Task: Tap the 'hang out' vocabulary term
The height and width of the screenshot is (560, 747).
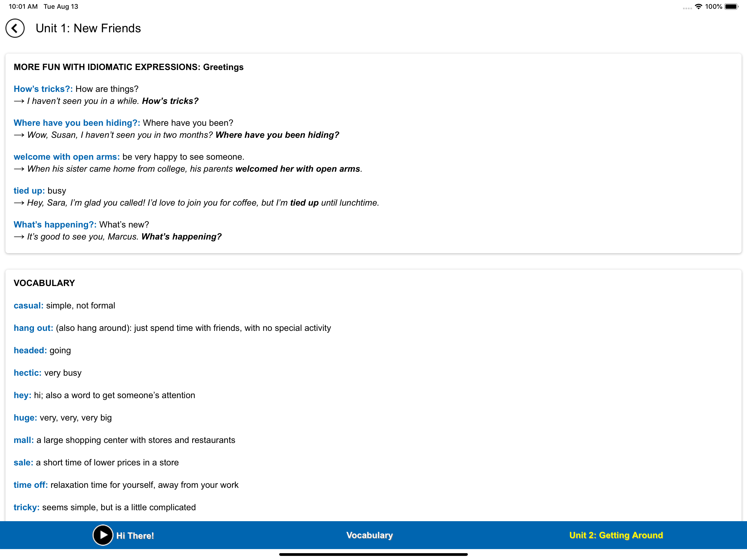Action: pos(33,328)
